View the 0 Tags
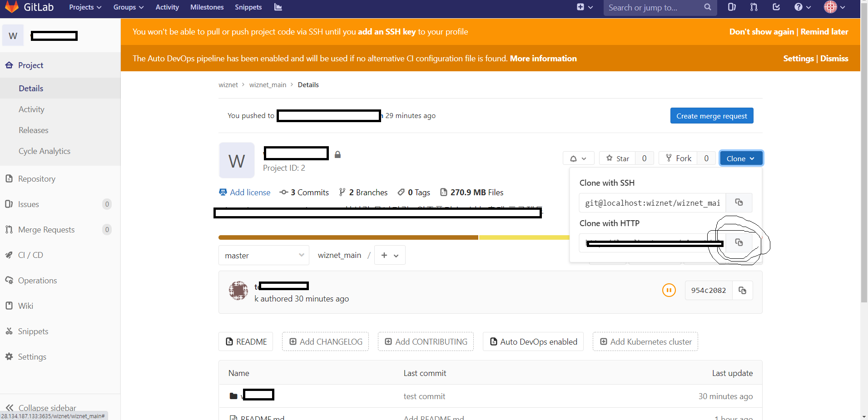Screen dimensions: 868x420 414,193
